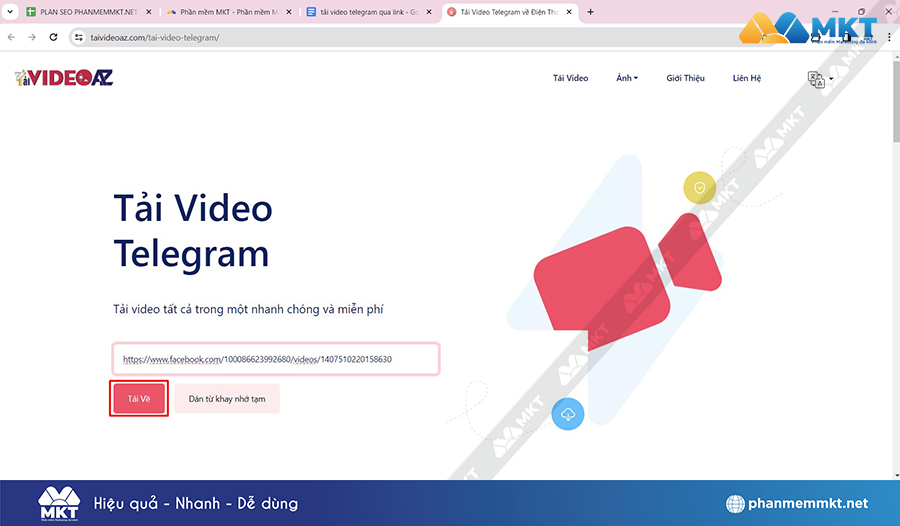Close the tải video telegram qua link tab
The width and height of the screenshot is (900, 526).
coord(429,12)
